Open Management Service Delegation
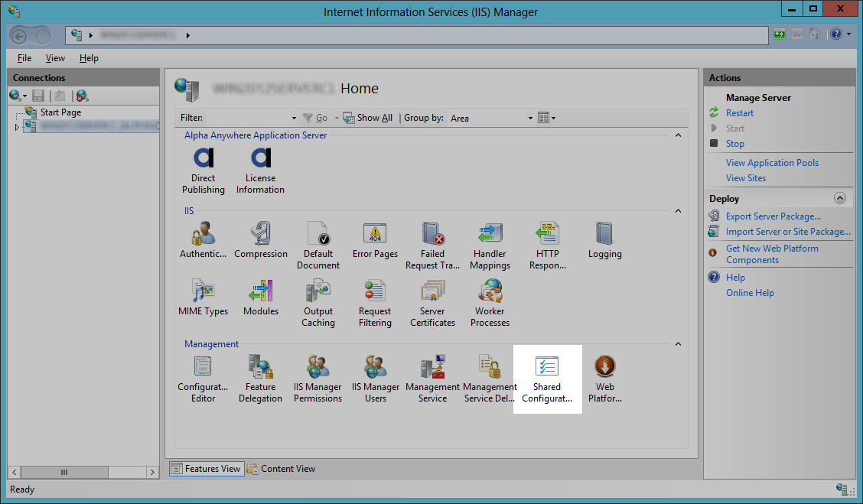This screenshot has height=504, width=863. pos(490,379)
